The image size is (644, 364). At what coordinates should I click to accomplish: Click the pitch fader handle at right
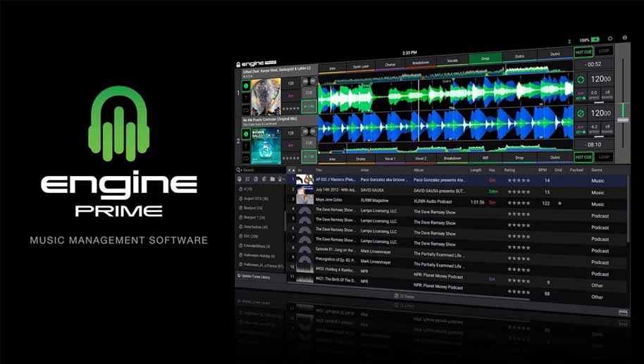[623, 120]
